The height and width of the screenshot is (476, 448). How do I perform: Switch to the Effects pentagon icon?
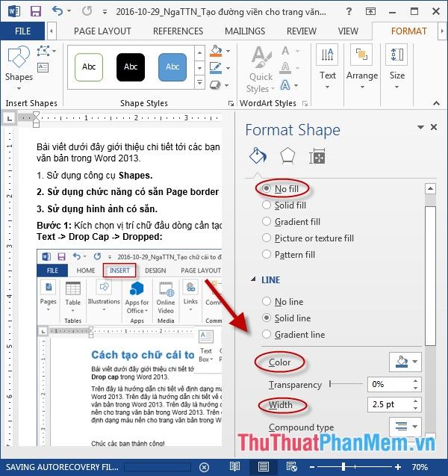287,156
